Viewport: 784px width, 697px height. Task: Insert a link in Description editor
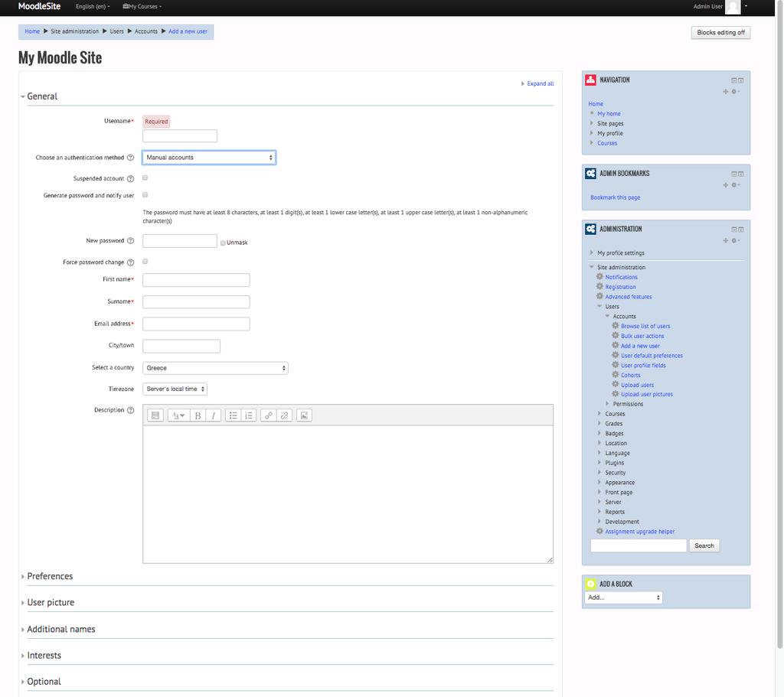[269, 415]
